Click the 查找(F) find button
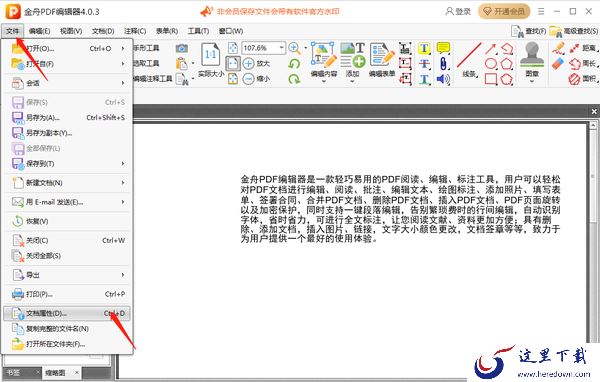 [528, 31]
